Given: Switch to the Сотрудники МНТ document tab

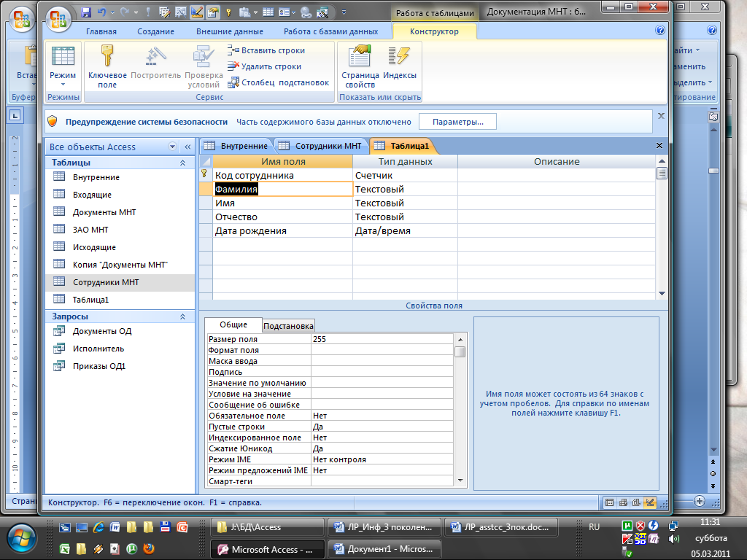Looking at the screenshot, I should tap(320, 146).
